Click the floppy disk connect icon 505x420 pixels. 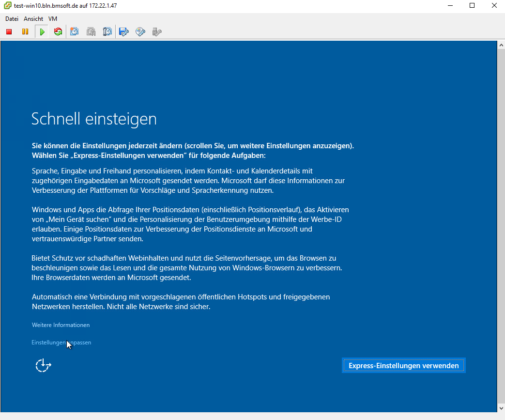(124, 31)
